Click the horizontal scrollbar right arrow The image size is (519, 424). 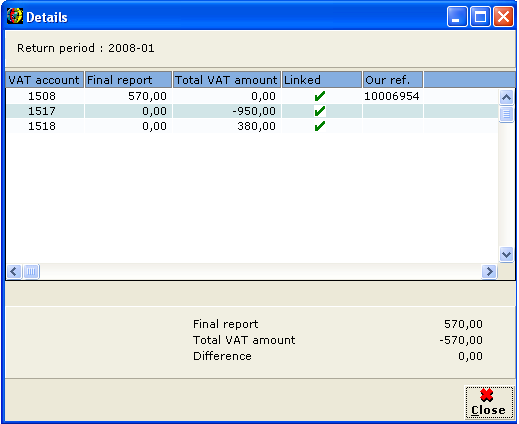(489, 271)
